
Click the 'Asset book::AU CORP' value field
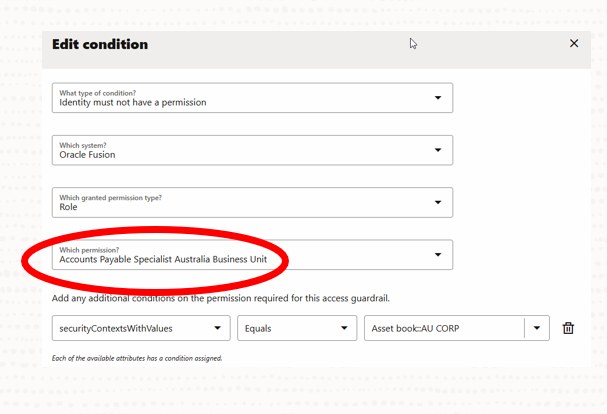click(443, 328)
